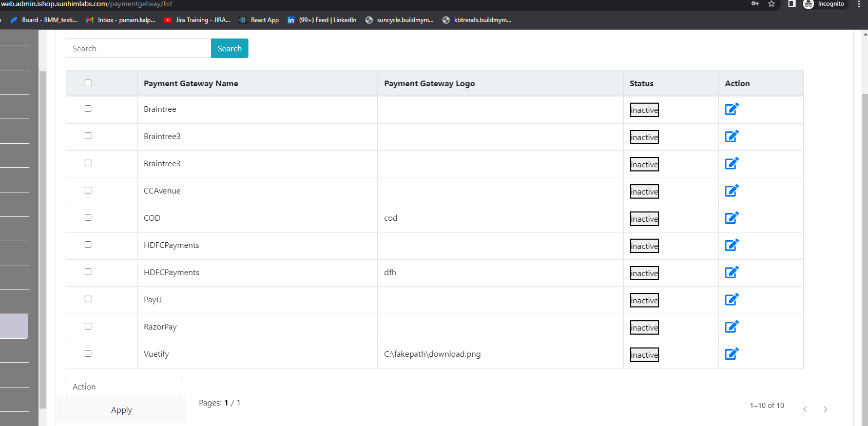Open Incognito profile indicator
This screenshot has width=868, height=426.
pyautogui.click(x=824, y=4)
